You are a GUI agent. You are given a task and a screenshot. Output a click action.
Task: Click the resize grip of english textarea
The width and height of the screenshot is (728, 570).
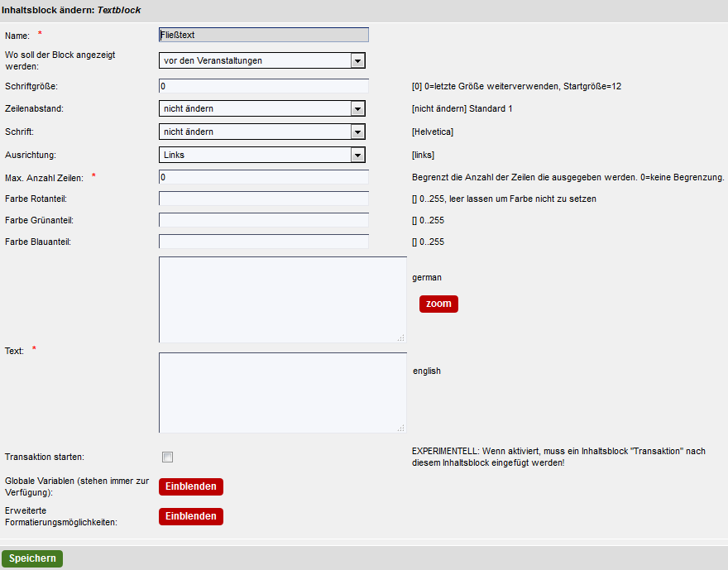click(401, 428)
